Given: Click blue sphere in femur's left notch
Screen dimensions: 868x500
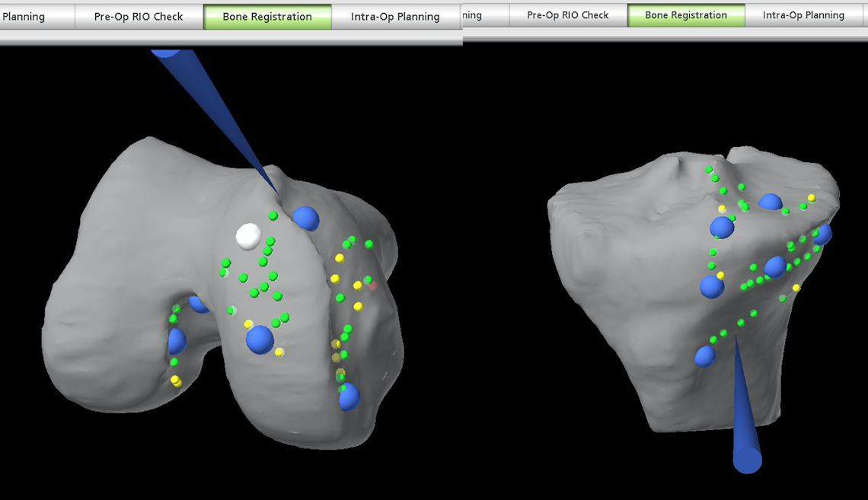Looking at the screenshot, I should pyautogui.click(x=177, y=341).
